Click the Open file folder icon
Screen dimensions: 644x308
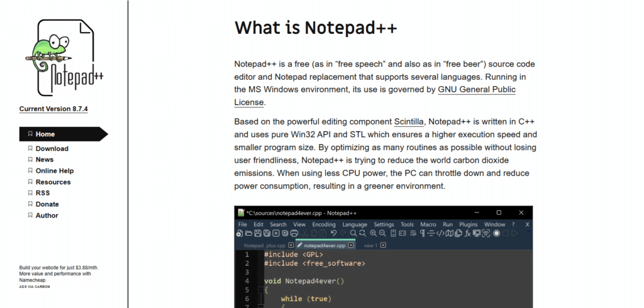point(248,233)
